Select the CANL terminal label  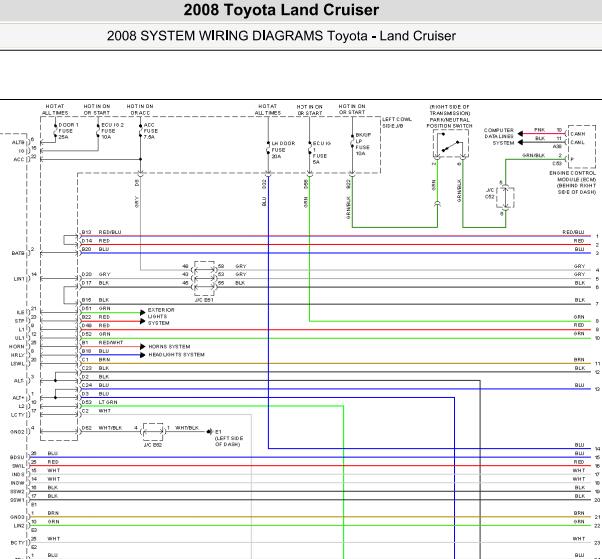tap(577, 142)
